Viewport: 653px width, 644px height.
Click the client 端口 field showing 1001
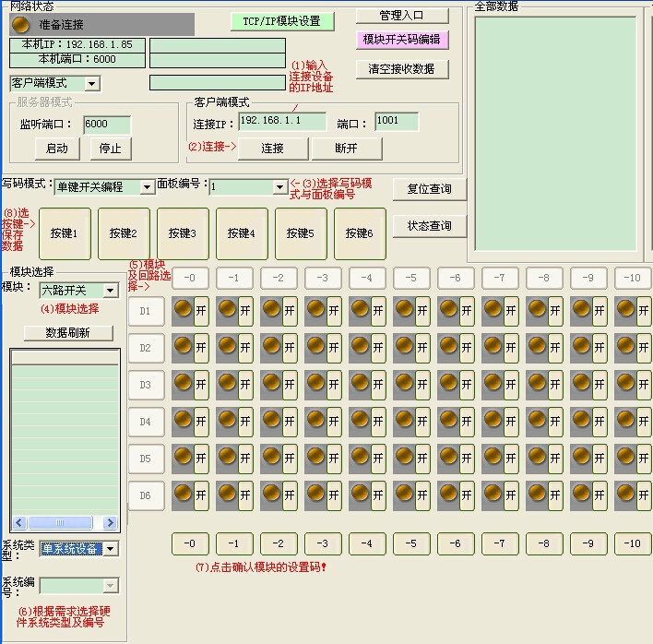[x=397, y=121]
